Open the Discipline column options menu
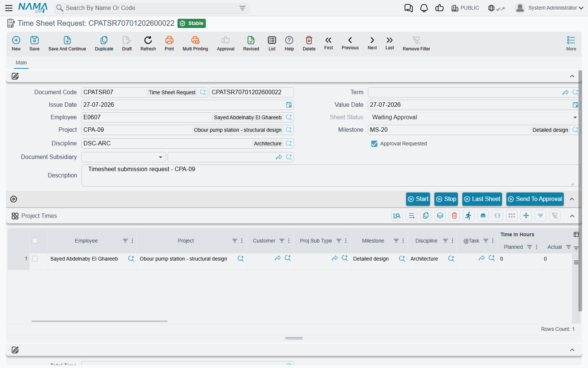This screenshot has width=588, height=368. 452,241
